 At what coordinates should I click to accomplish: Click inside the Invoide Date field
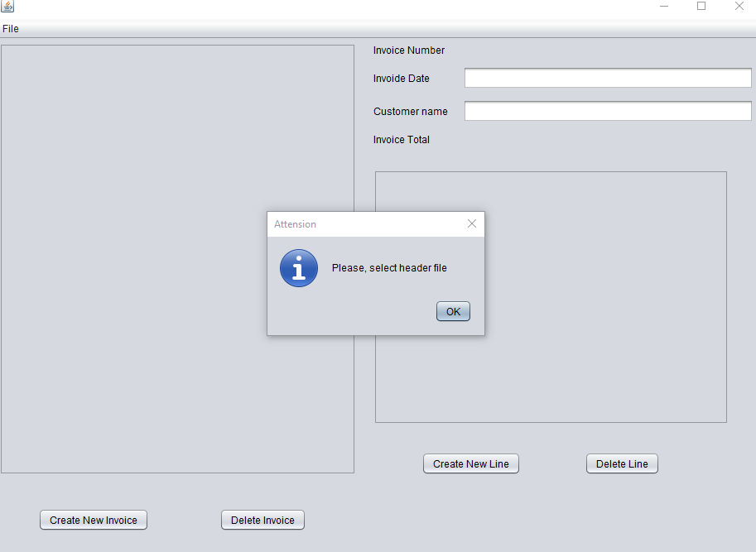coord(607,77)
